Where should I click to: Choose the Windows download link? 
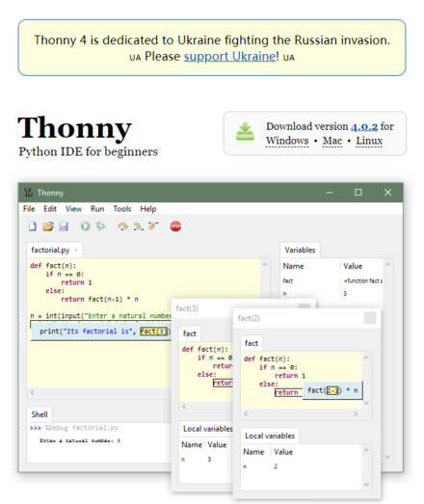click(x=287, y=141)
